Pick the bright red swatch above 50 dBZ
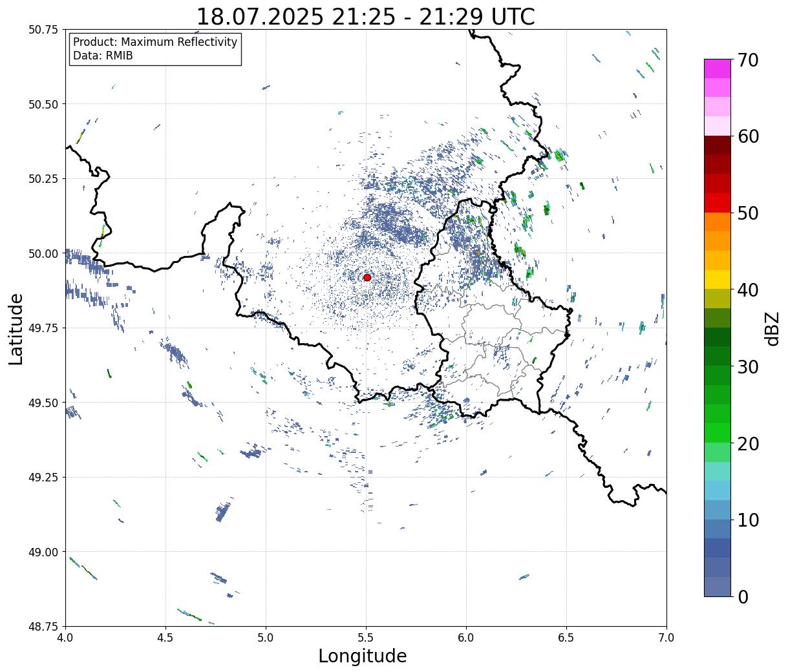Image resolution: width=788 pixels, height=672 pixels. pyautogui.click(x=718, y=203)
